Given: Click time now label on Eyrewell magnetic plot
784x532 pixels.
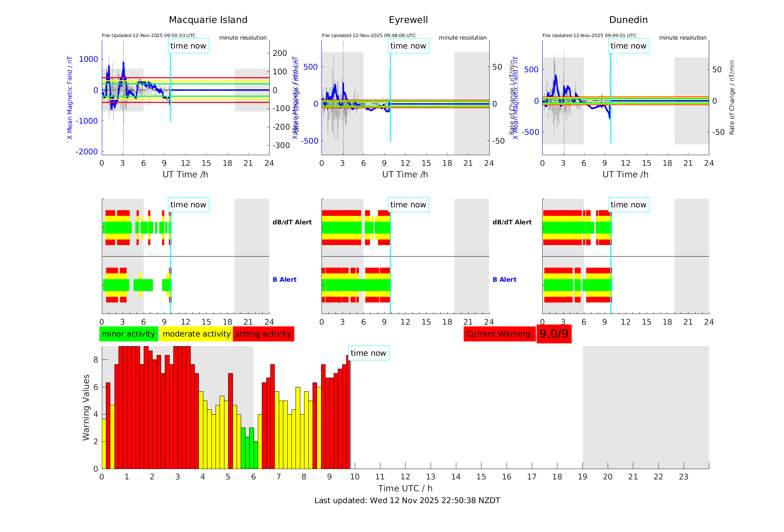Looking at the screenshot, I should click(x=408, y=46).
